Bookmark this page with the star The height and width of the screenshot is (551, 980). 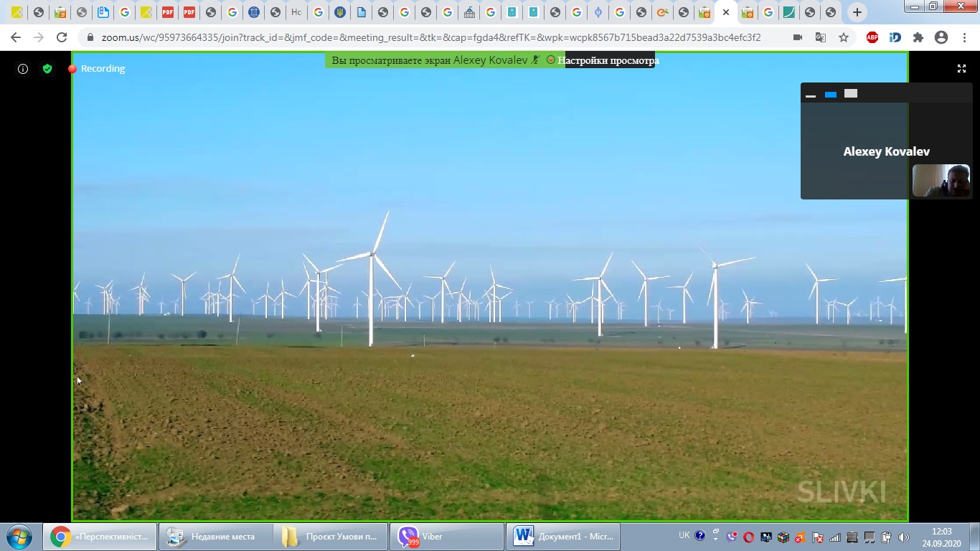[x=844, y=37]
